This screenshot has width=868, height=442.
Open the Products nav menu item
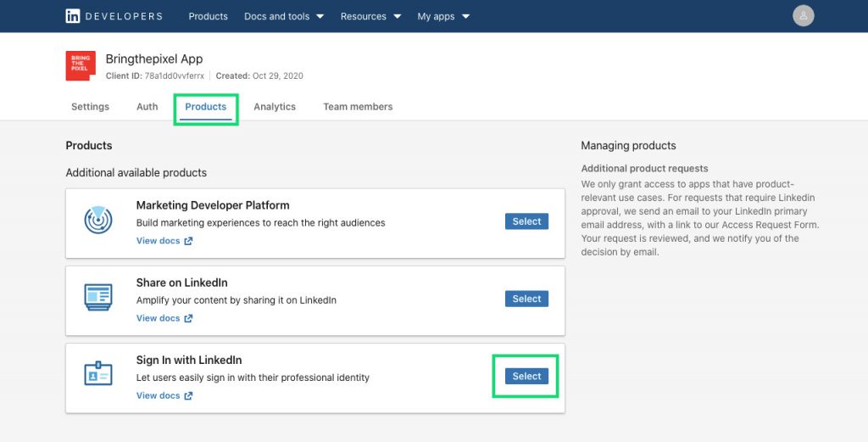click(x=209, y=16)
